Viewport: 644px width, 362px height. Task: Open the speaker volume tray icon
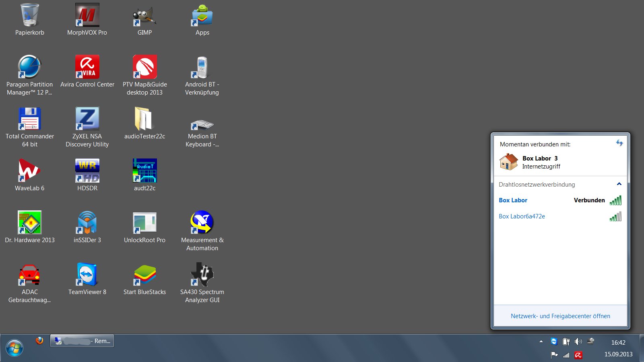coord(578,341)
